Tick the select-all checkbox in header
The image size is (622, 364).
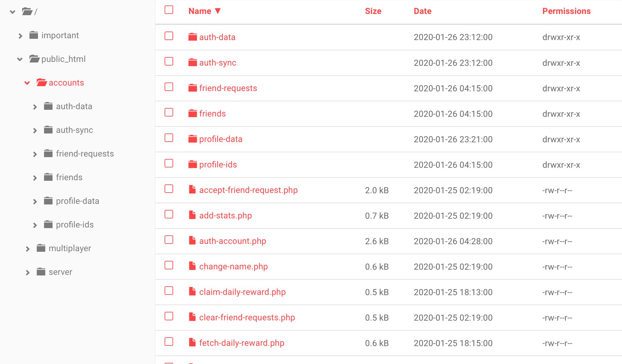[169, 10]
